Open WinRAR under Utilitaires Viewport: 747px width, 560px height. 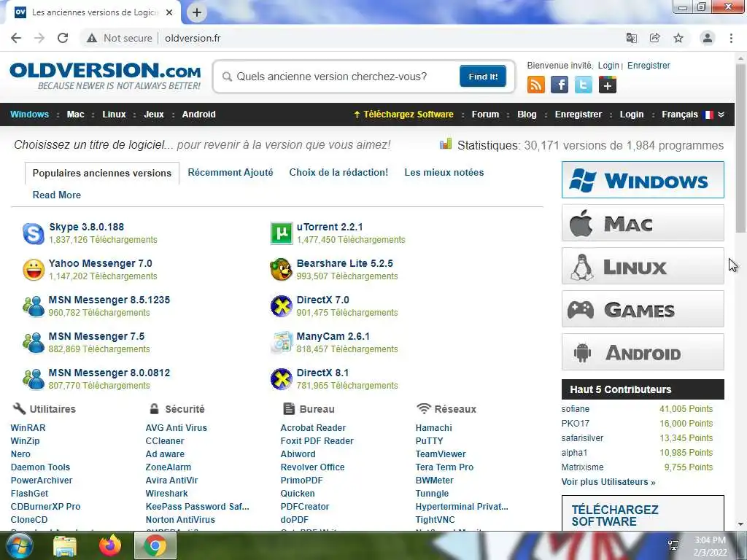[28, 427]
